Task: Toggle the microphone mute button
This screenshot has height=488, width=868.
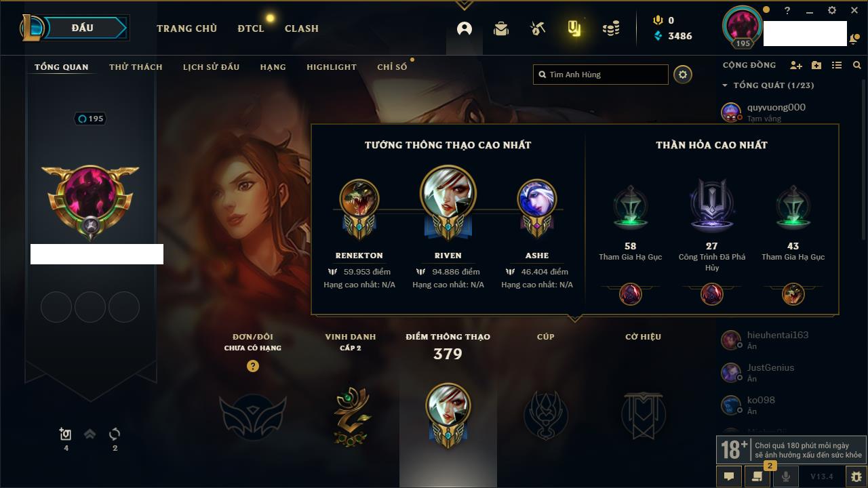Action: tap(786, 476)
